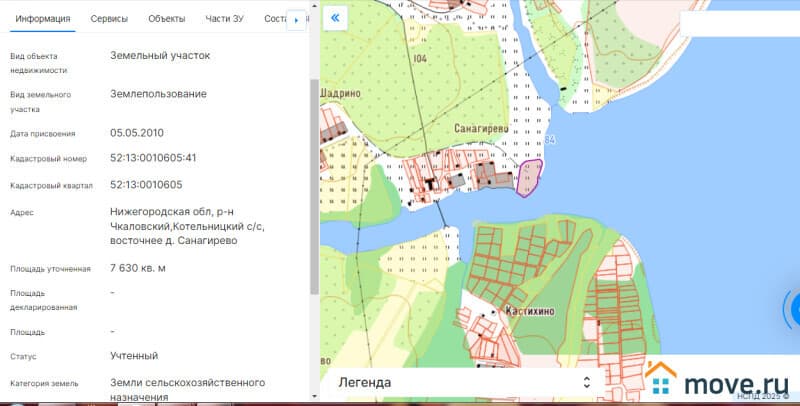The height and width of the screenshot is (406, 800).
Task: Click the Категория земель label
Action: click(x=44, y=383)
